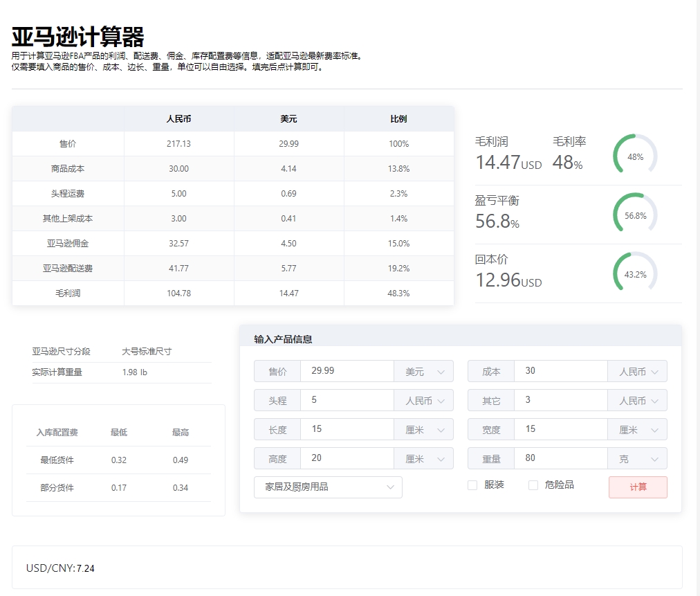700x596 pixels.
Task: Click the 12.96USD 回本价 value
Action: point(508,280)
